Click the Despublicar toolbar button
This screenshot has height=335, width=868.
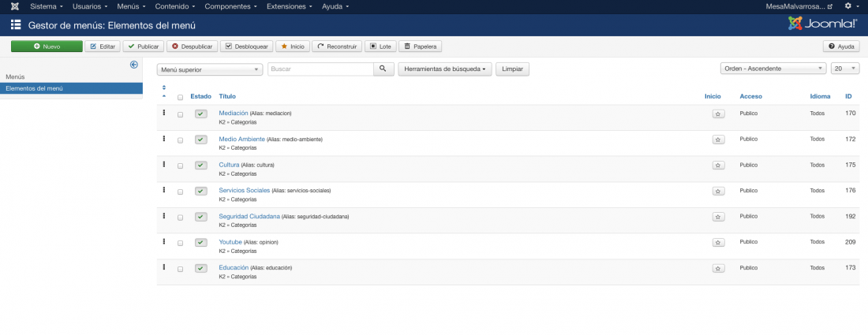(192, 47)
